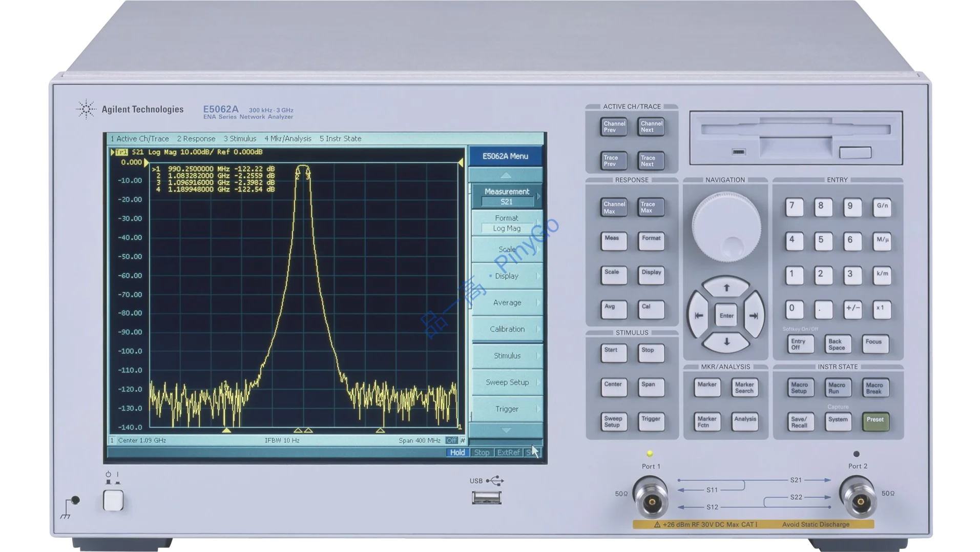The height and width of the screenshot is (552, 980).
Task: Click numeric key 0
Action: tap(794, 310)
